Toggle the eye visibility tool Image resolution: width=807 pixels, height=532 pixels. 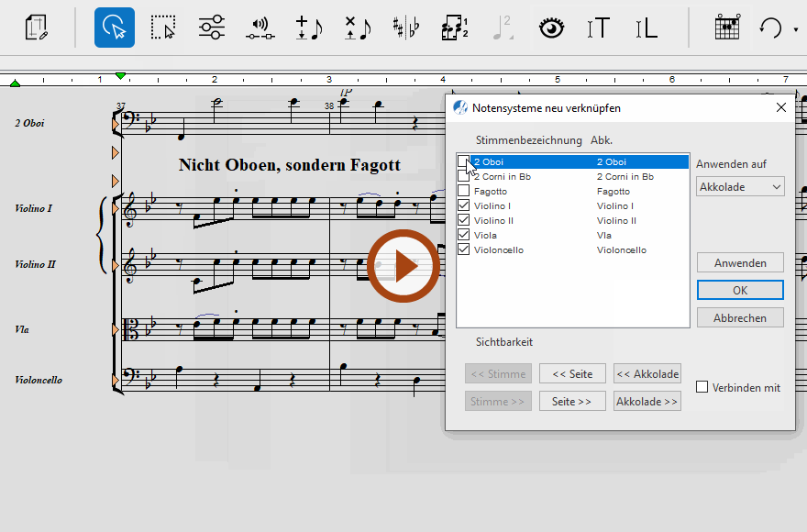coord(550,28)
